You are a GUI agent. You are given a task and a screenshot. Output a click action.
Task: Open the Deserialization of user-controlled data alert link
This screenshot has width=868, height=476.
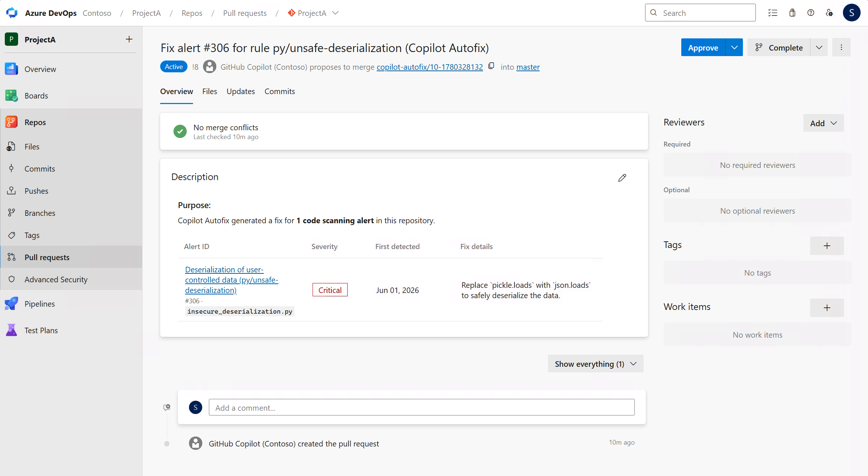click(232, 280)
